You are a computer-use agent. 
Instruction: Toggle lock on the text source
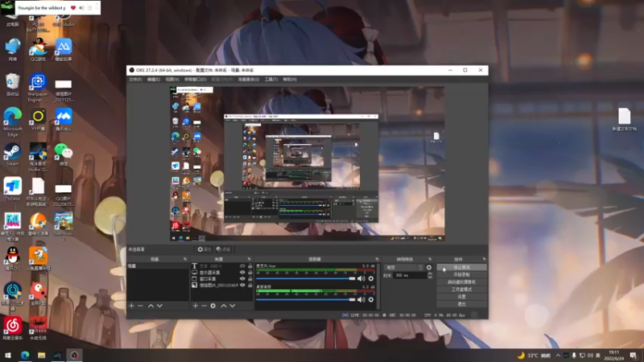250,266
